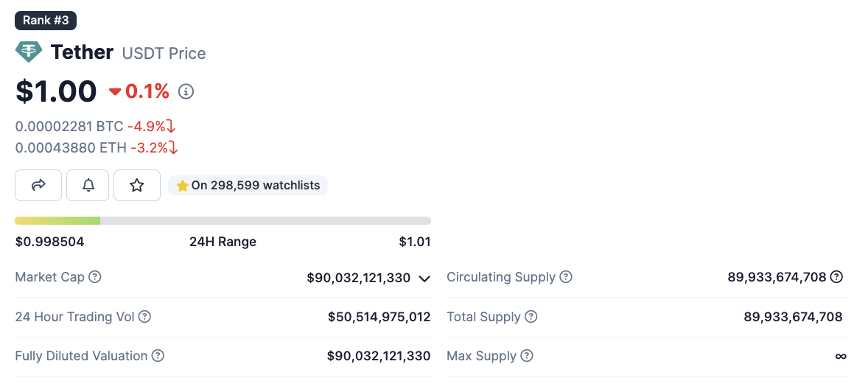This screenshot has height=392, width=868.
Task: Click the 24 Hour Trading Vol label
Action: point(74,317)
